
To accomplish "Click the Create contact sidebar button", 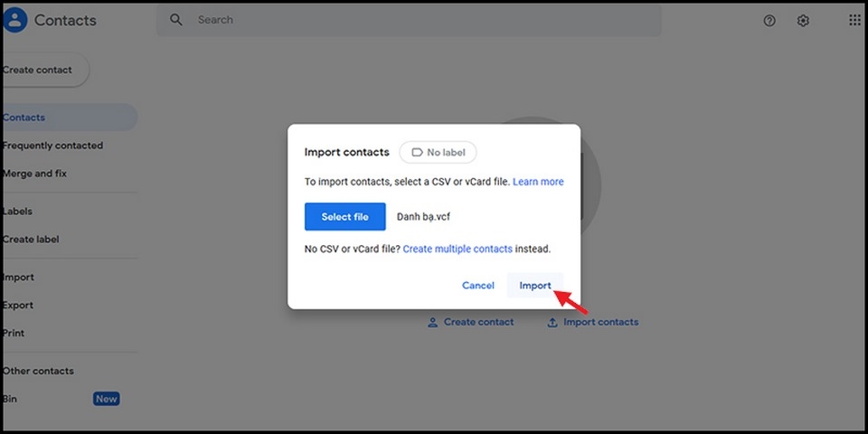I will 44,70.
